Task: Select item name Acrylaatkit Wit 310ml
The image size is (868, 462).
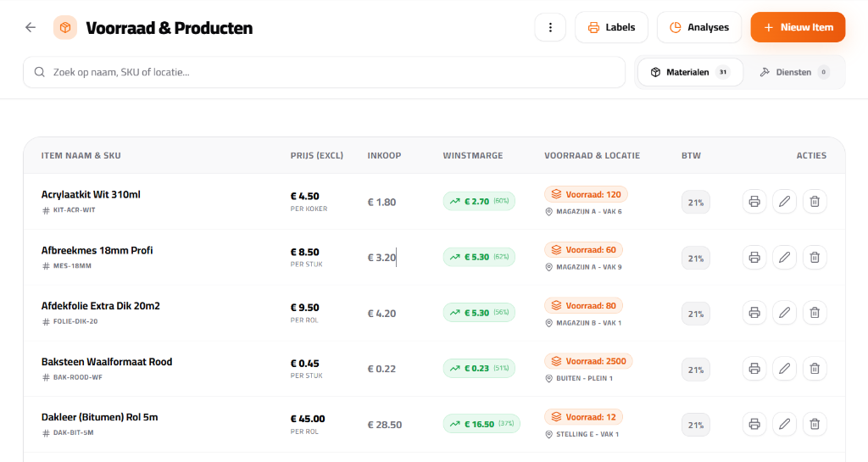Action: [91, 194]
